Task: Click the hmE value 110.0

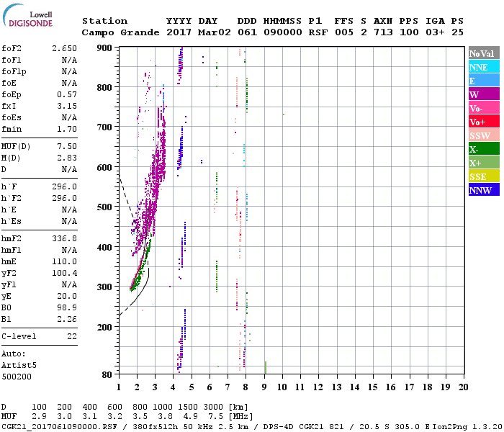Action: click(64, 261)
